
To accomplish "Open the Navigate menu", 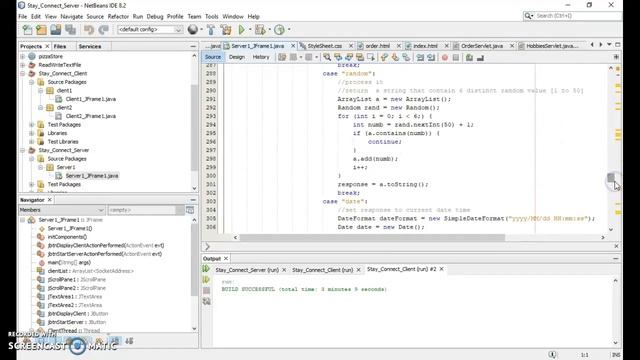I will [71, 16].
